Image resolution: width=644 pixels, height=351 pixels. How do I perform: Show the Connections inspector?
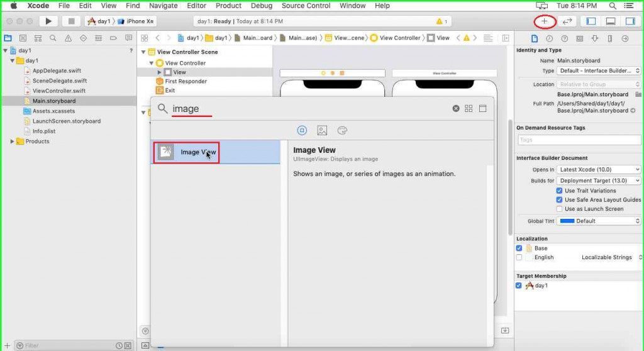[625, 38]
